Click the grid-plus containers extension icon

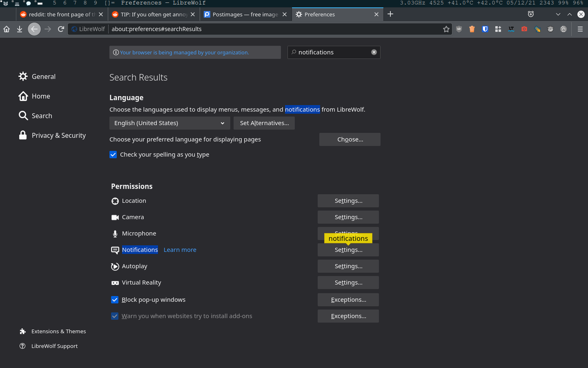pos(498,29)
